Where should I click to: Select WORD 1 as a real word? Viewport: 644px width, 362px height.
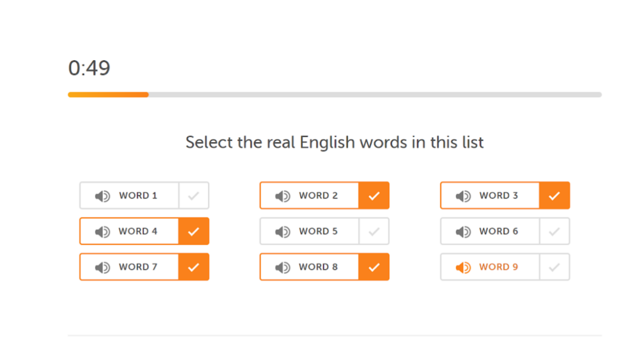[193, 195]
